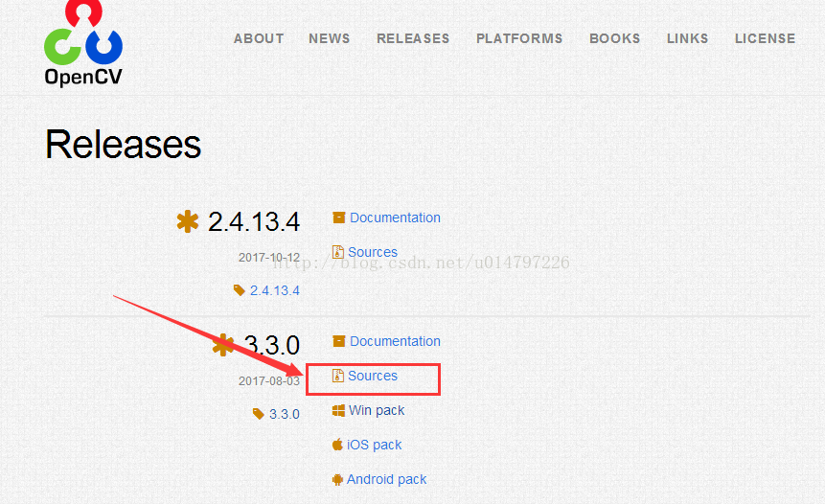View the LICENSE page

(765, 38)
